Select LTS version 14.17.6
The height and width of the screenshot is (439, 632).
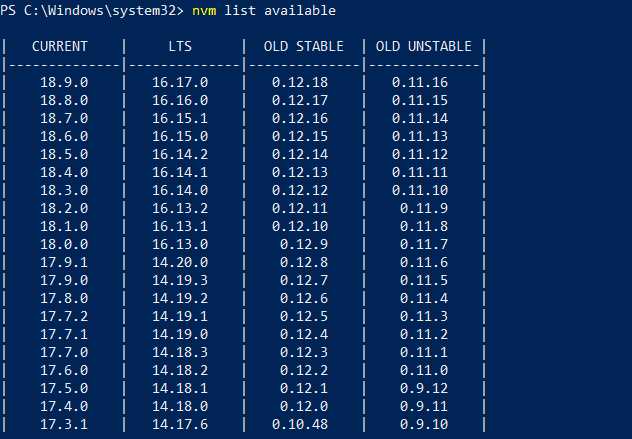(180, 424)
